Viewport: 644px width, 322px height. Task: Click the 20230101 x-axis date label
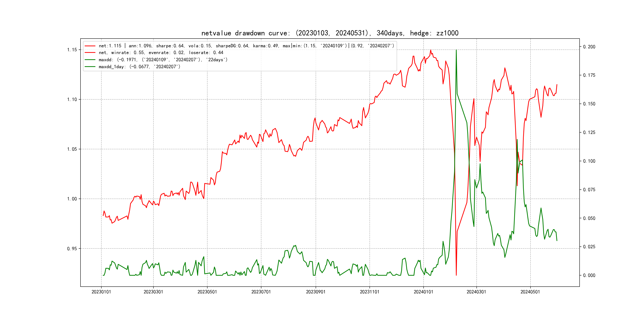click(101, 292)
